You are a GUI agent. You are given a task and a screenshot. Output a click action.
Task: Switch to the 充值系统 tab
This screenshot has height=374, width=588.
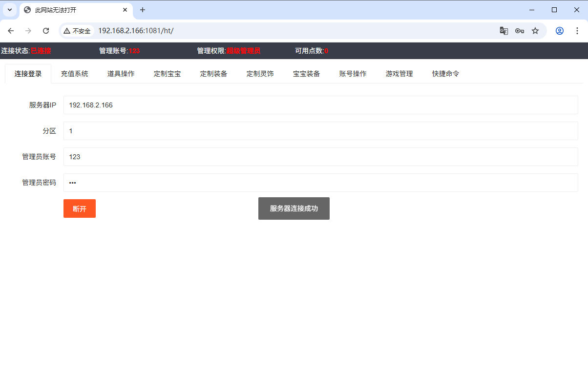coord(74,74)
